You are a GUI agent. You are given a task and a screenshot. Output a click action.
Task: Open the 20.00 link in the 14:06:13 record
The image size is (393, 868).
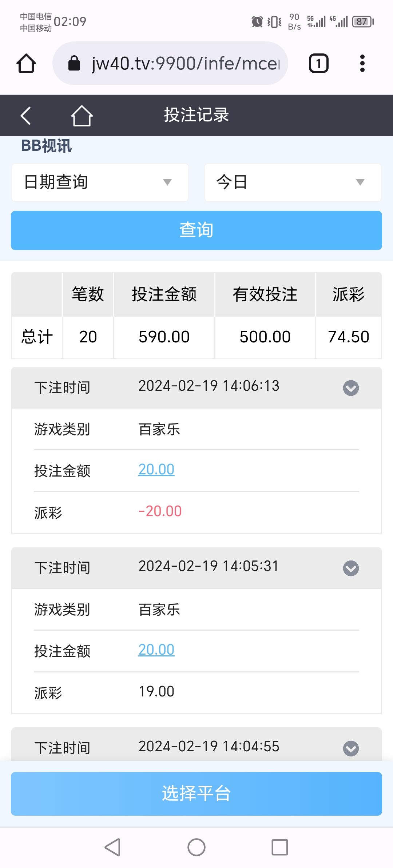tap(156, 470)
